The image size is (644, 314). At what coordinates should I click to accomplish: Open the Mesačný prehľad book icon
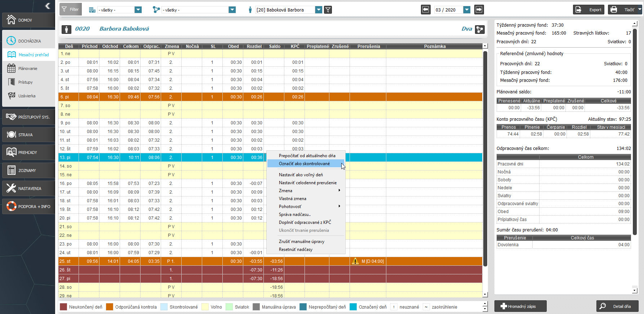[12, 54]
